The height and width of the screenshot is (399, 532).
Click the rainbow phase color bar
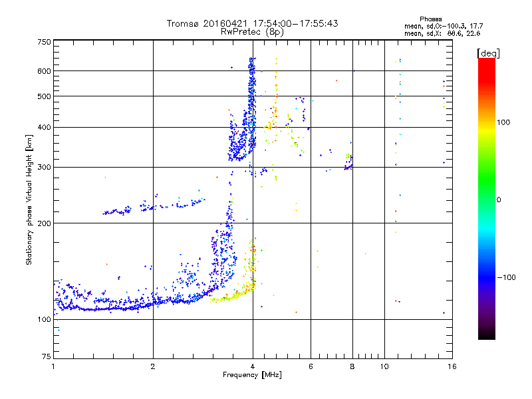(x=487, y=198)
